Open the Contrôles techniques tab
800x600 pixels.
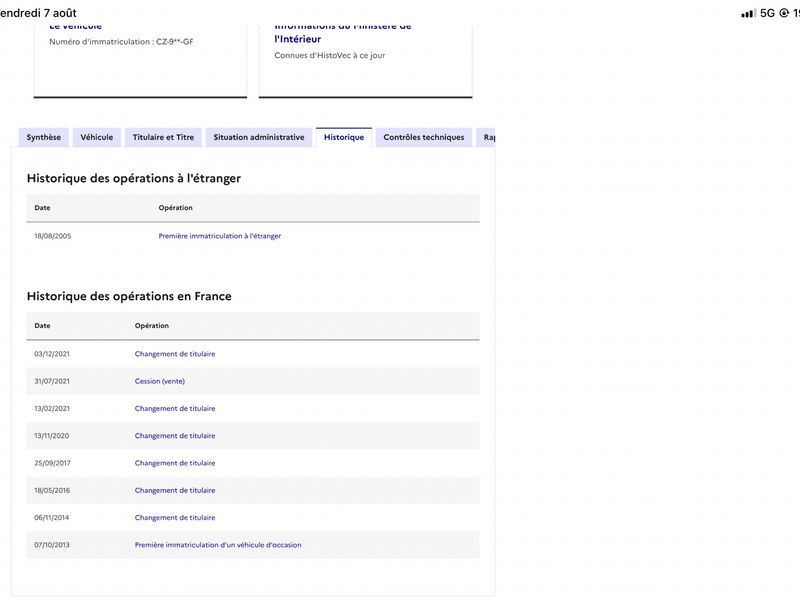tap(424, 137)
